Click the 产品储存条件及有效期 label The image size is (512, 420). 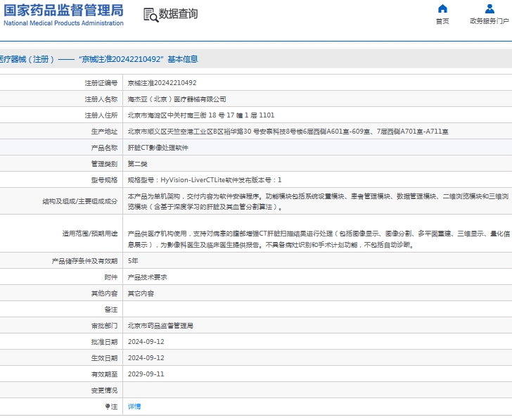coord(84,261)
